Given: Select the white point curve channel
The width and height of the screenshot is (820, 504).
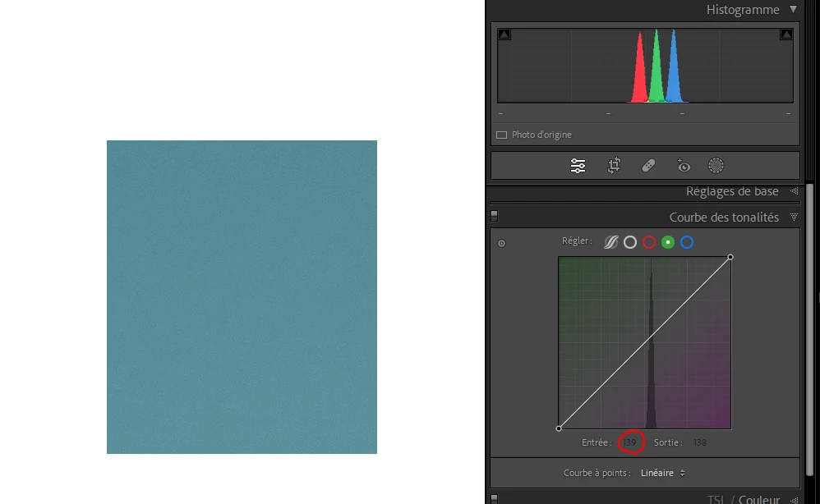Looking at the screenshot, I should point(630,242).
